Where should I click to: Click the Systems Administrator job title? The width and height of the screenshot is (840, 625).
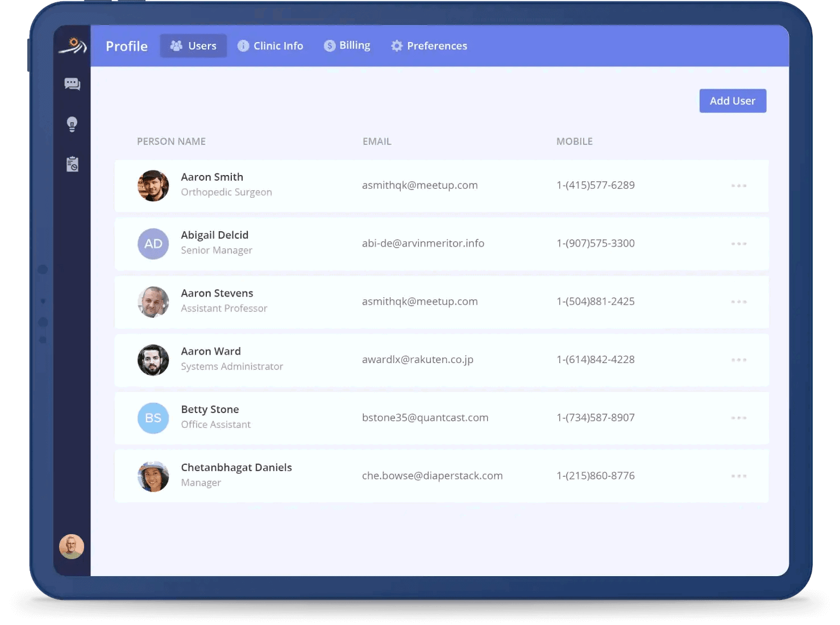tap(232, 366)
